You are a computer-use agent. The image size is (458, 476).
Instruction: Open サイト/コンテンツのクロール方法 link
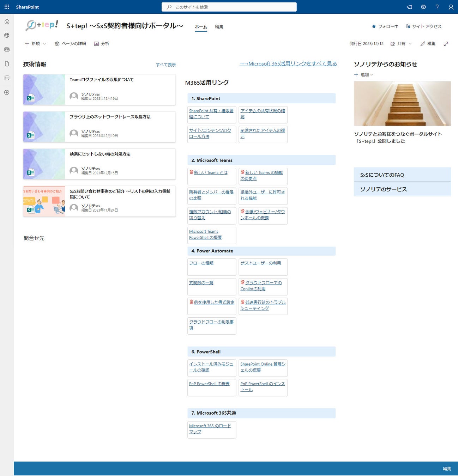[210, 133]
